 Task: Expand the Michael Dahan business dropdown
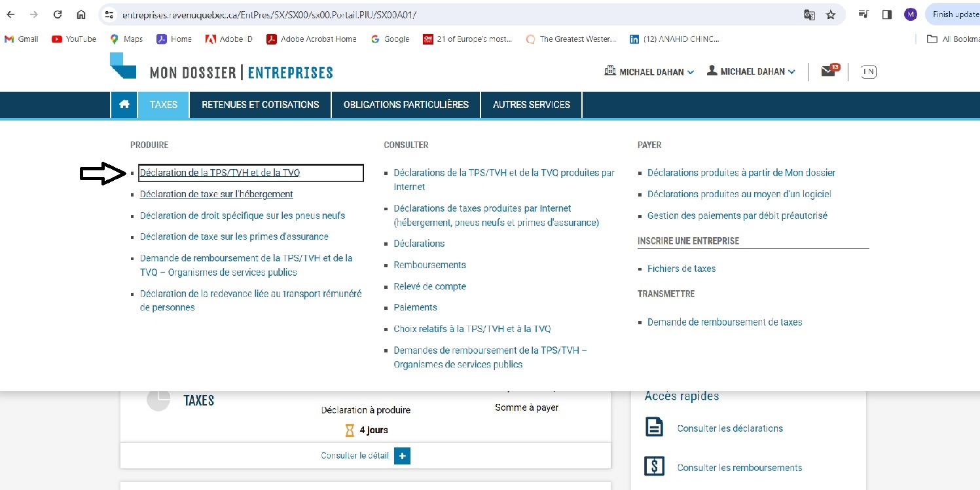pos(649,72)
